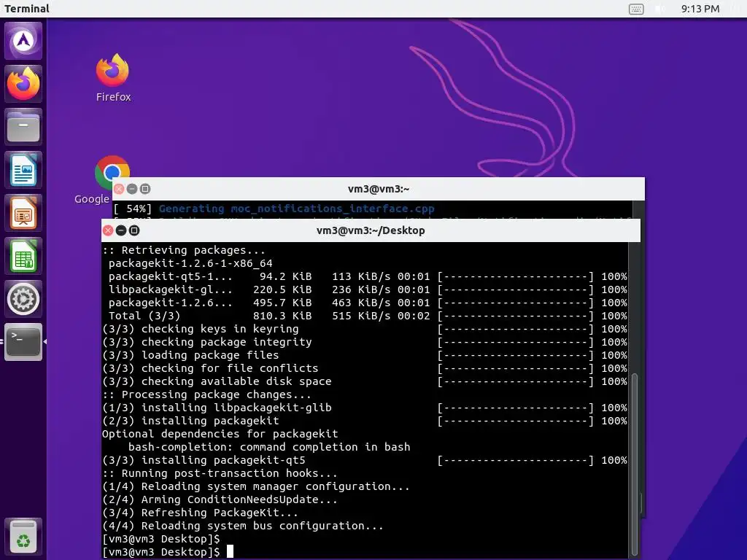Open LibreOffice Writer from the dock
Image resolution: width=747 pixels, height=560 pixels.
tap(23, 170)
